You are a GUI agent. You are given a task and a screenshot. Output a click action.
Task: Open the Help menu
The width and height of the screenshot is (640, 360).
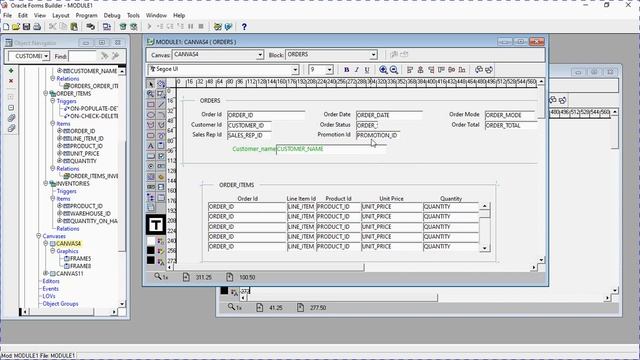(x=179, y=16)
